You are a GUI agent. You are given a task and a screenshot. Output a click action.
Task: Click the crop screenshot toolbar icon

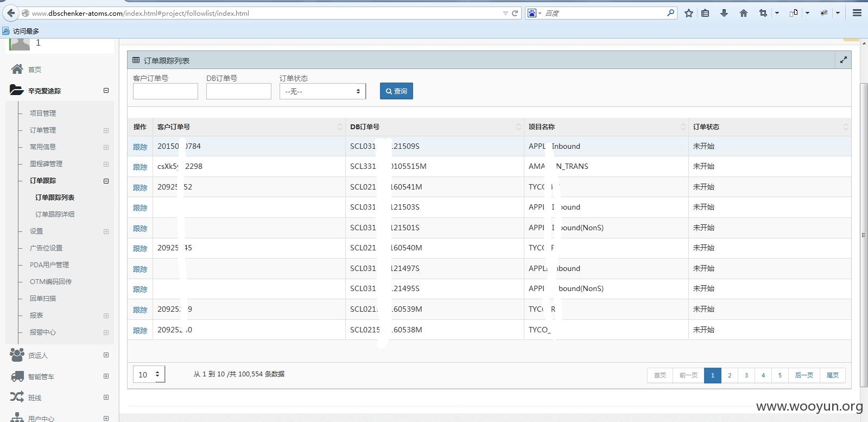pyautogui.click(x=763, y=13)
